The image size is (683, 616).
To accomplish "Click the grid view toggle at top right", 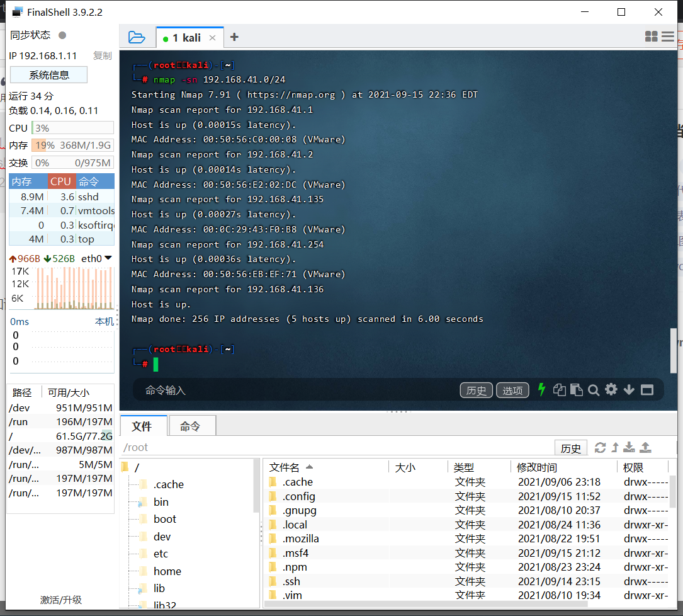I will tap(651, 37).
